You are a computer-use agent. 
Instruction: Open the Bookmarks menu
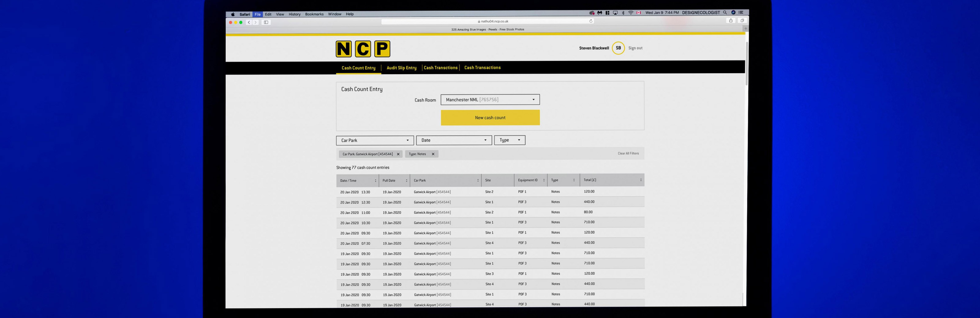314,14
